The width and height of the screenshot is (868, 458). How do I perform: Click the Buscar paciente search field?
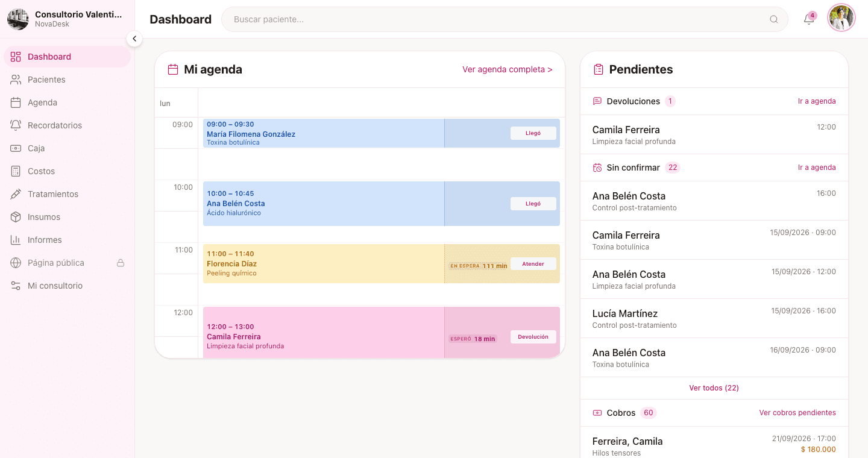[x=505, y=19]
